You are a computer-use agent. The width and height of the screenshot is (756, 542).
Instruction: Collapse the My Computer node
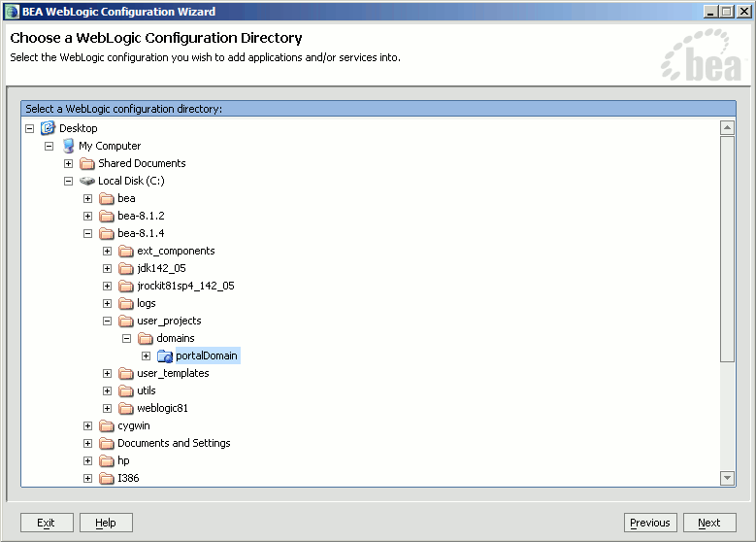click(x=49, y=147)
